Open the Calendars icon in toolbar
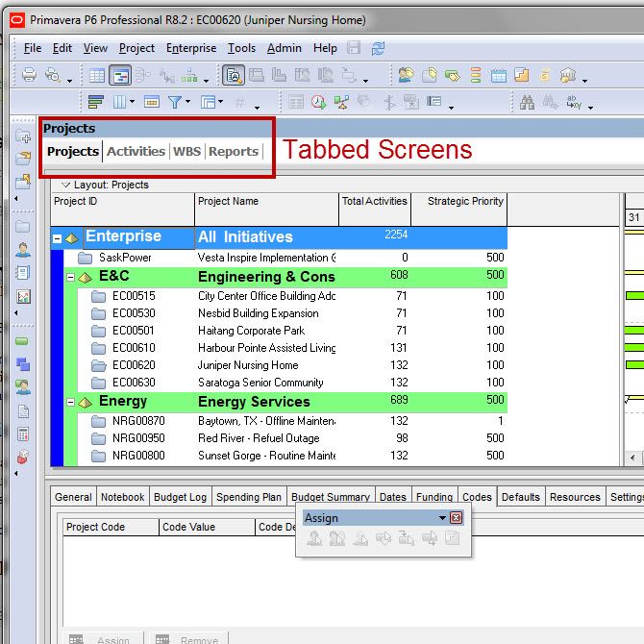The image size is (644, 644). click(x=498, y=75)
